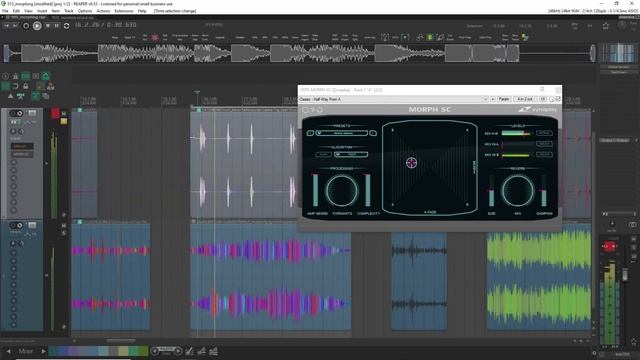
Task: Click the Complexity slider in Morph SC
Action: (x=368, y=190)
